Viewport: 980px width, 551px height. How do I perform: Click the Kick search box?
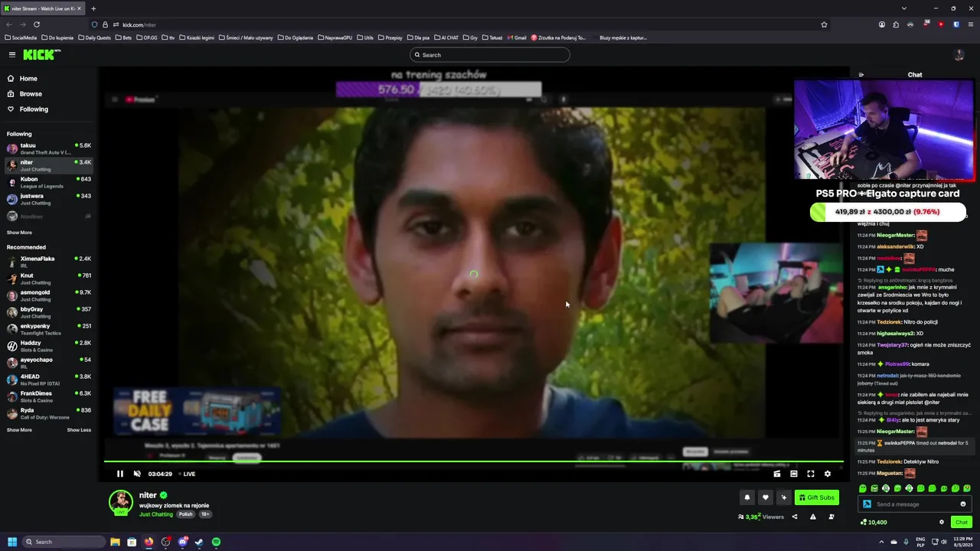pos(490,55)
